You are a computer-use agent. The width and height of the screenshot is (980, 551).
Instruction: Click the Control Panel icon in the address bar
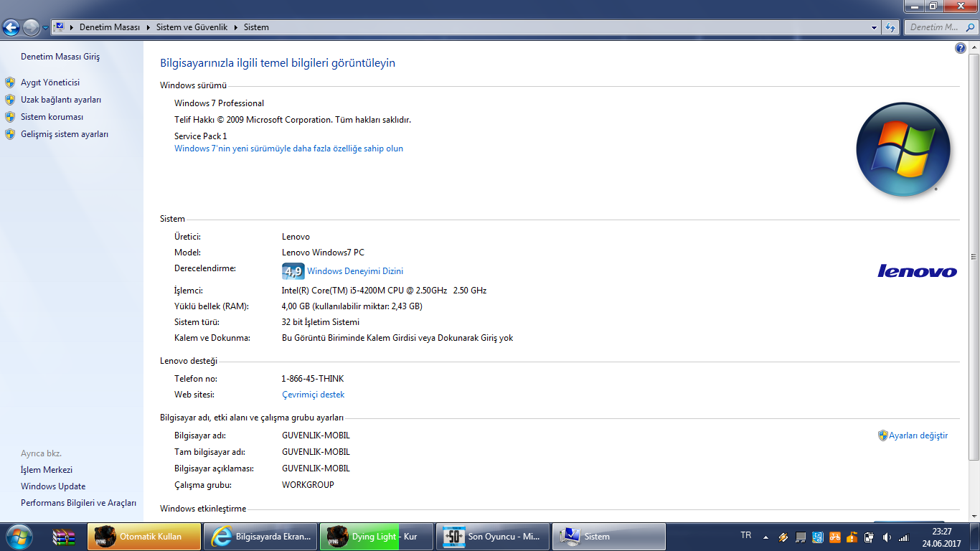(x=60, y=27)
